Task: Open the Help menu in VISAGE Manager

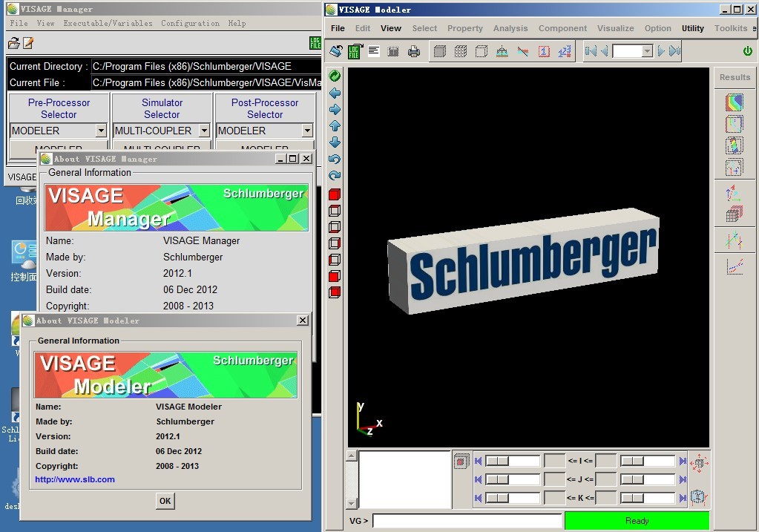Action: tap(237, 23)
